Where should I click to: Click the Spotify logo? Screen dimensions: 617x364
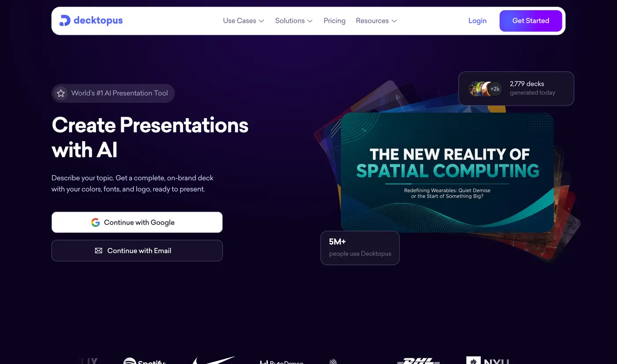[x=144, y=361]
